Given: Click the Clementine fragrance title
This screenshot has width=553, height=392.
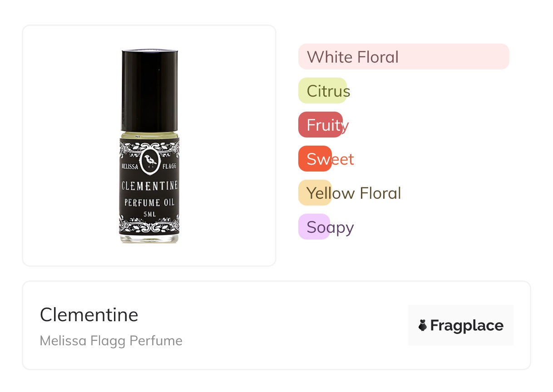Looking at the screenshot, I should 89,314.
